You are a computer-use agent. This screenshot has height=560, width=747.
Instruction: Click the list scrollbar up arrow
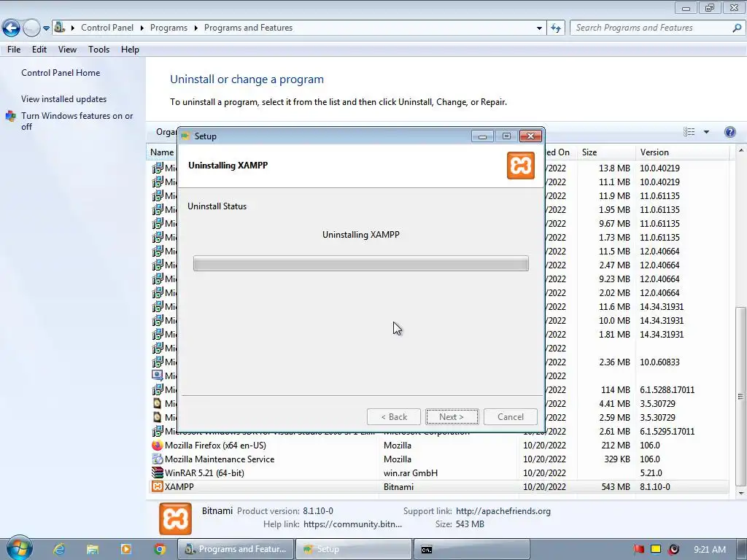click(740, 150)
